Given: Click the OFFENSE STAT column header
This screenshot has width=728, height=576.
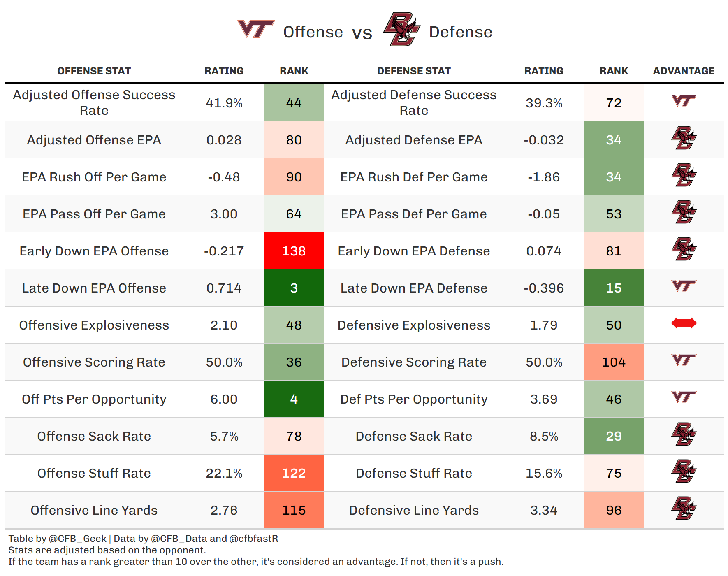Looking at the screenshot, I should pyautogui.click(x=94, y=71).
